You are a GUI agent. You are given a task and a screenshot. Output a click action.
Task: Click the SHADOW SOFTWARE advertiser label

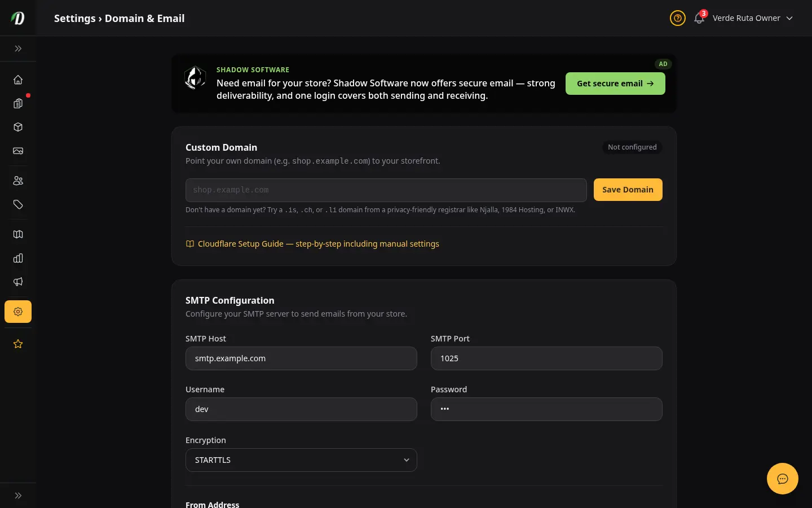[x=253, y=70]
